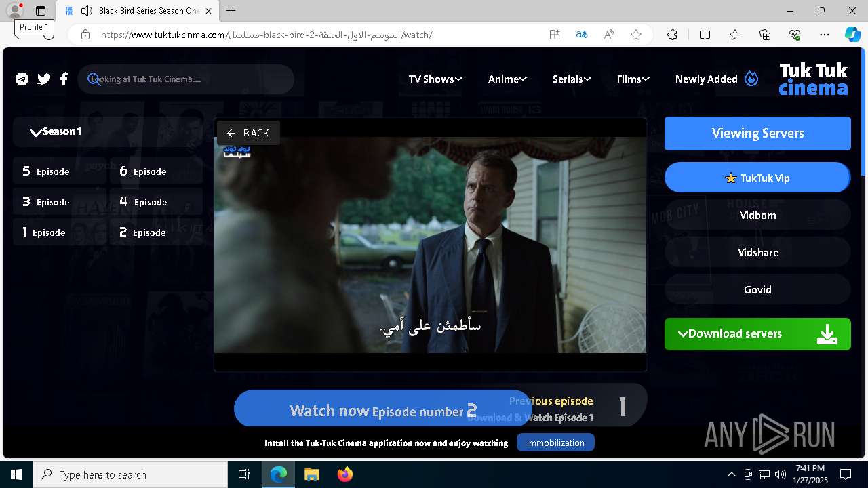Screen dimensions: 868x488
Task: Show hidden system tray icons
Action: (731, 474)
